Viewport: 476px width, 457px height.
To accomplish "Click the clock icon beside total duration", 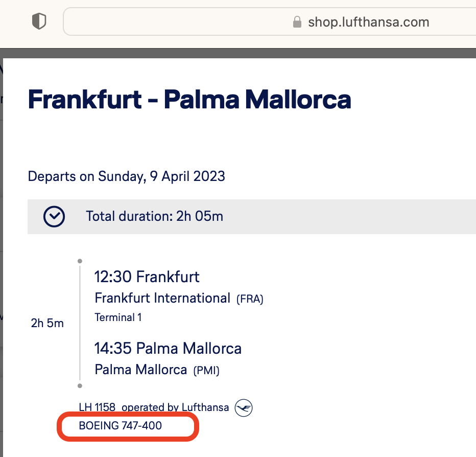I will pos(54,216).
